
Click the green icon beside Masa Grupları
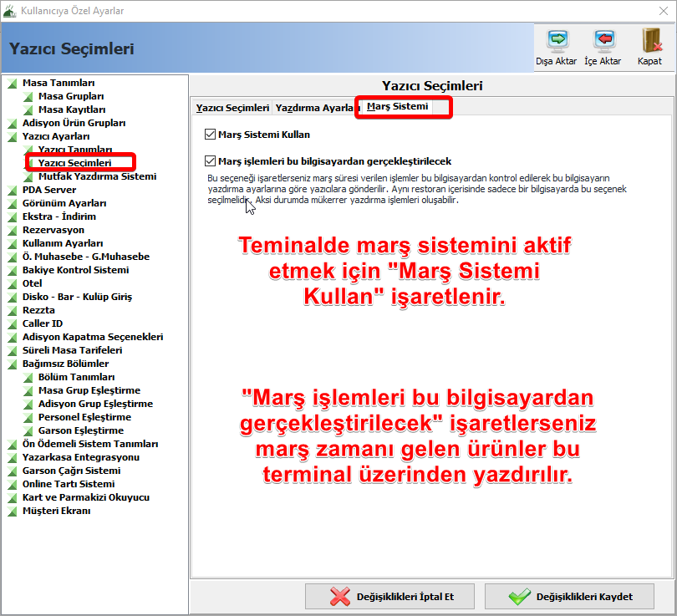pos(28,97)
